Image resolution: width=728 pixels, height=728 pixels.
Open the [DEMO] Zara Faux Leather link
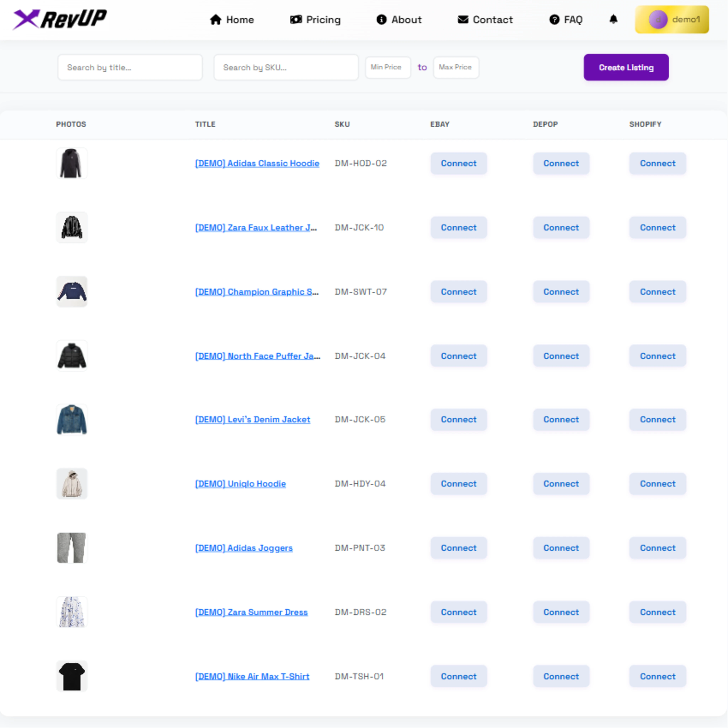[x=256, y=228]
